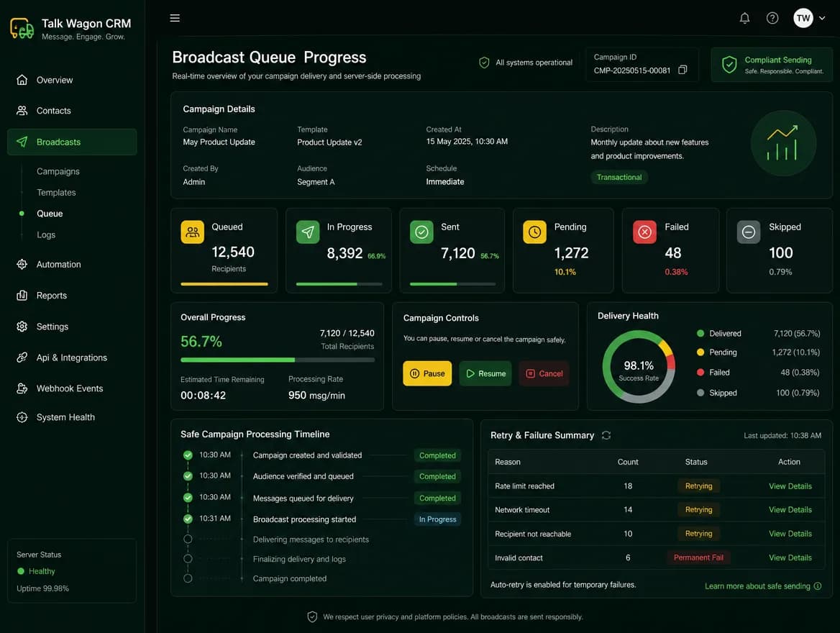Go to Campaigns submenu
This screenshot has width=840, height=633.
coord(58,171)
